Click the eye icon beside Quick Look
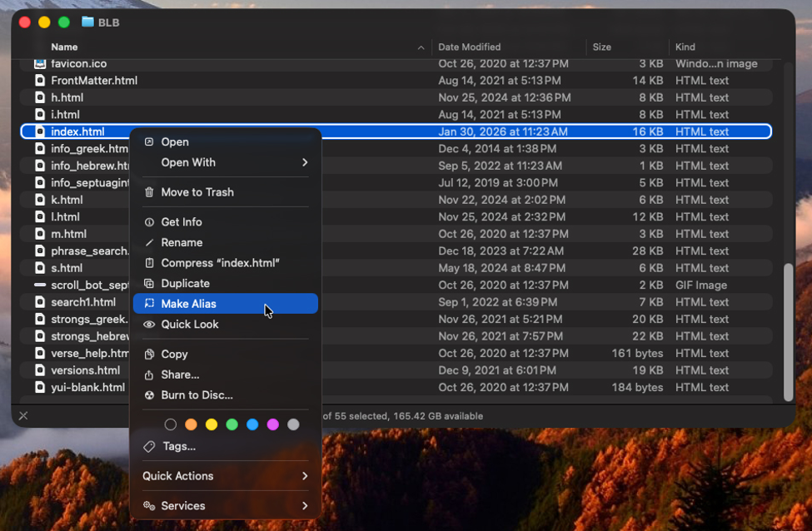The image size is (812, 531). point(149,325)
